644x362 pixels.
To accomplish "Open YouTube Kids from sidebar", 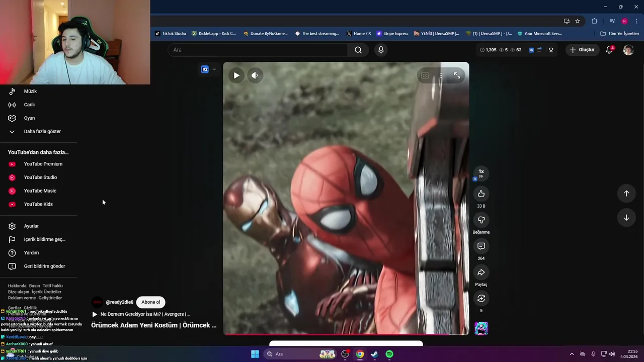I will pos(39,204).
